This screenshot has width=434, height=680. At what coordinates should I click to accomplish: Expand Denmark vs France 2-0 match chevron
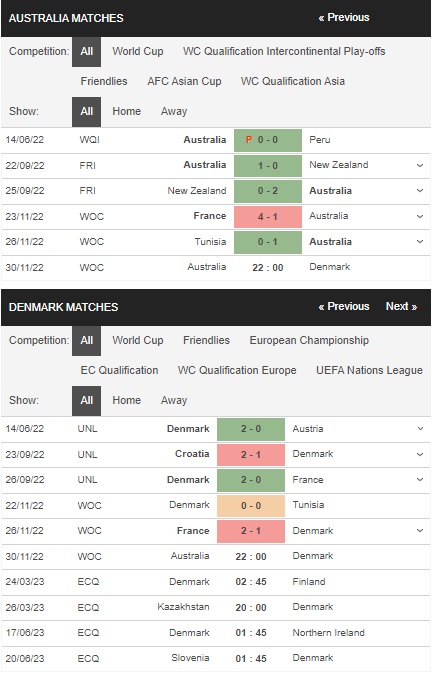click(420, 479)
